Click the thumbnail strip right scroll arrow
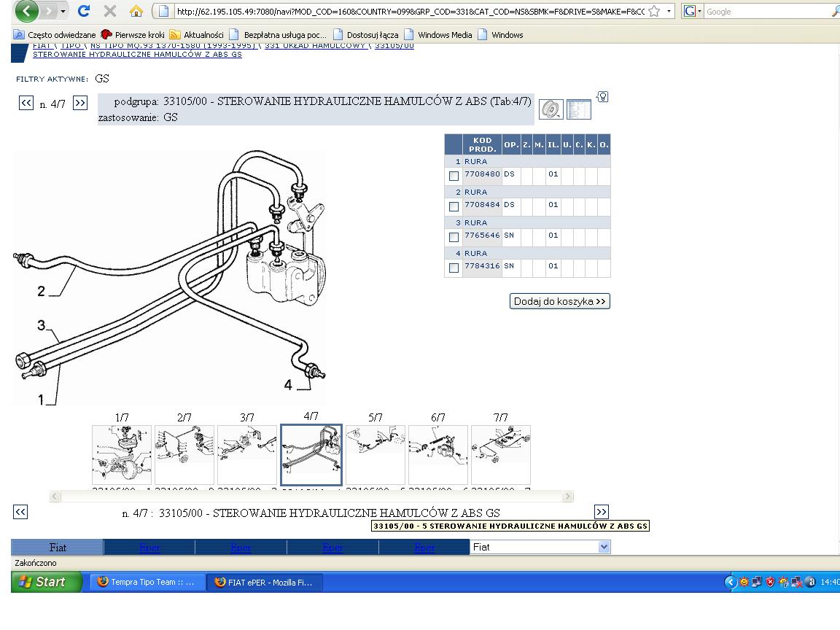Viewport: 840px width, 630px height. pos(568,496)
